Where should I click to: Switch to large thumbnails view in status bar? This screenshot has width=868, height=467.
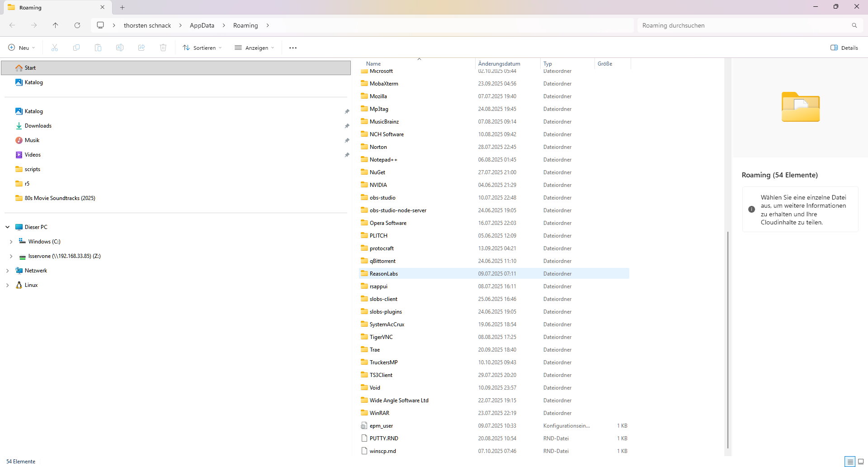[x=861, y=462]
